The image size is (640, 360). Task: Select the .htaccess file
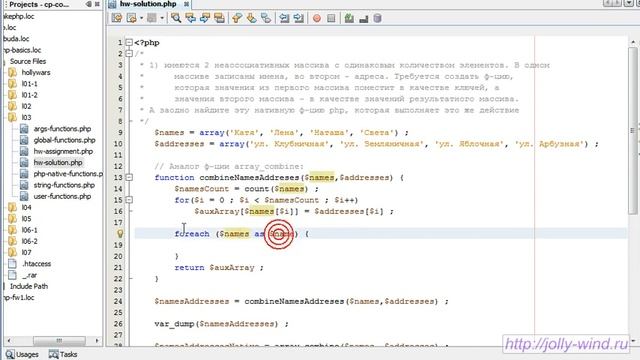coord(36,264)
